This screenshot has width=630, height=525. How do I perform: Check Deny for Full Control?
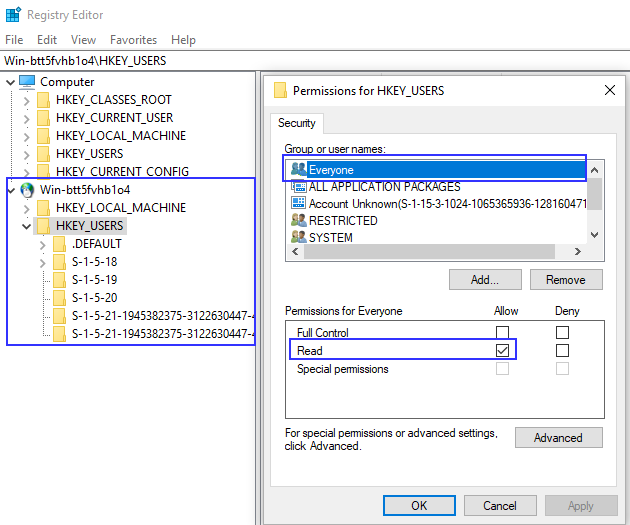562,333
